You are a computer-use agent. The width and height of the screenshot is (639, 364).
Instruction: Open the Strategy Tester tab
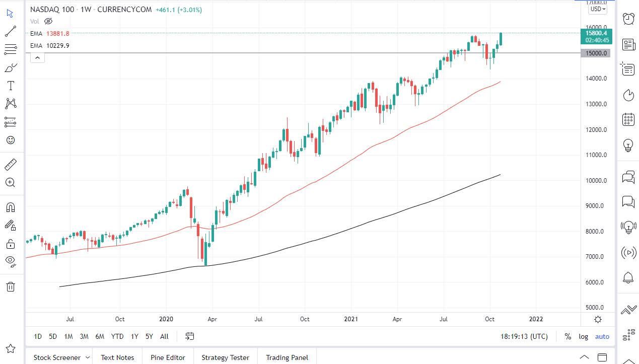pos(225,357)
